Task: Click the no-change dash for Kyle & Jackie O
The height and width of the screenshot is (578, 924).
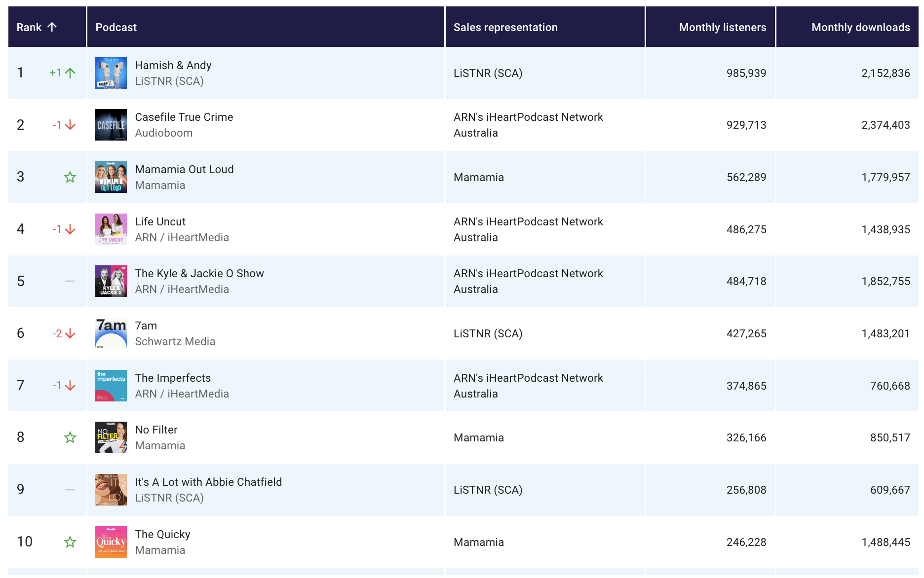Action: pos(70,281)
